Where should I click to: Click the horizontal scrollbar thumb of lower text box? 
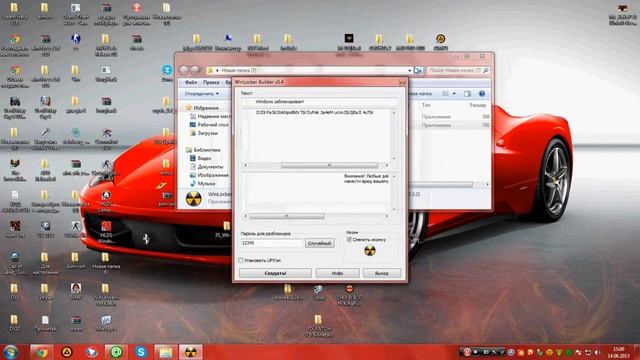point(287,216)
